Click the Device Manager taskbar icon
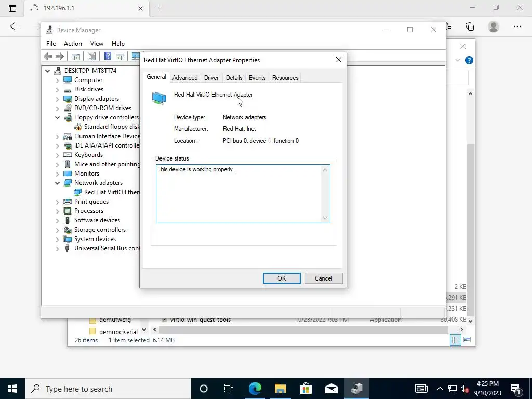Screen dimensions: 532x399 [x=356, y=389]
